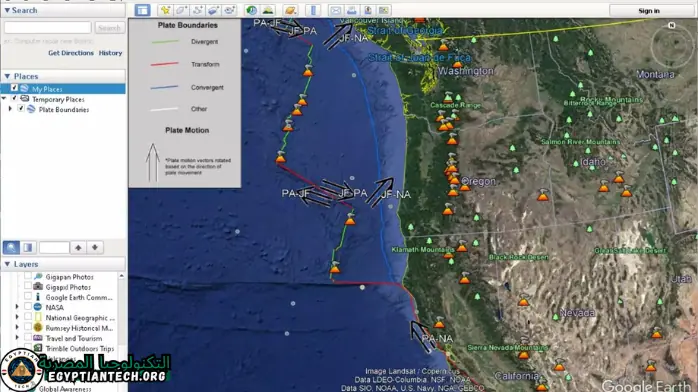The width and height of the screenshot is (698, 392).
Task: Expand the Travel and Tourism group
Action: click(17, 338)
